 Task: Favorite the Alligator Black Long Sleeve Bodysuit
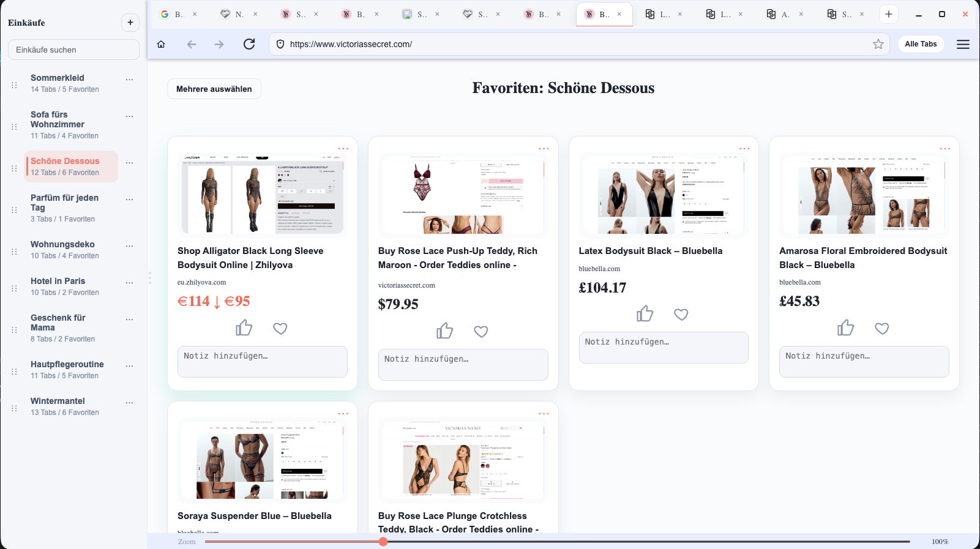pos(280,329)
